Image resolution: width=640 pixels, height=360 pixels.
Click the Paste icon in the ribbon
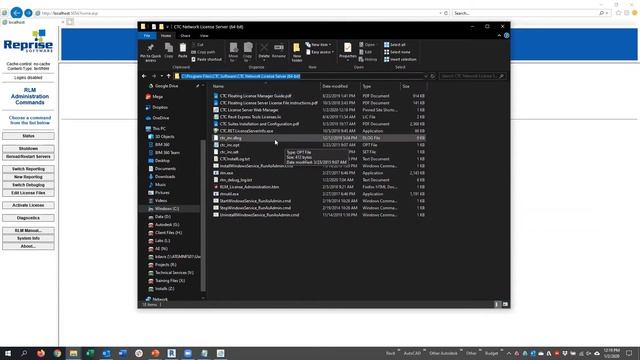(x=182, y=48)
